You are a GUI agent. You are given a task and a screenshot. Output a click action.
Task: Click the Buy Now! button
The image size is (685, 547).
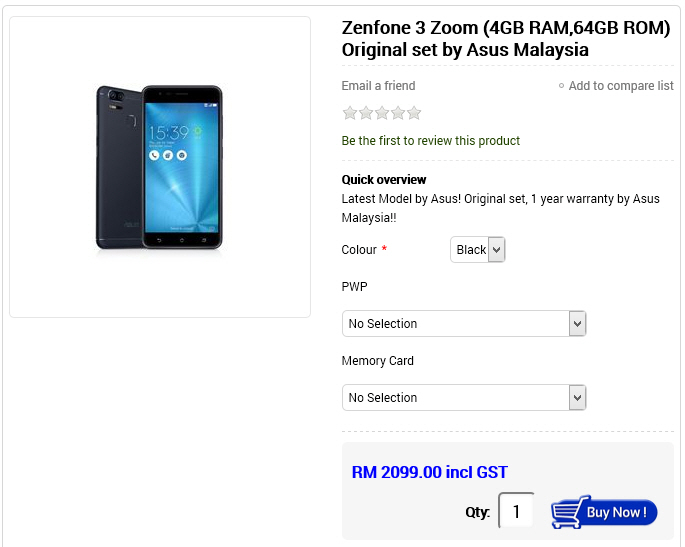(604, 512)
